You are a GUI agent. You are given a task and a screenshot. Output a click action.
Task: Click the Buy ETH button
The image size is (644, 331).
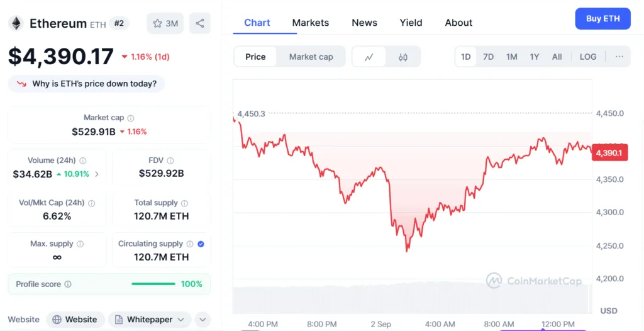point(602,19)
